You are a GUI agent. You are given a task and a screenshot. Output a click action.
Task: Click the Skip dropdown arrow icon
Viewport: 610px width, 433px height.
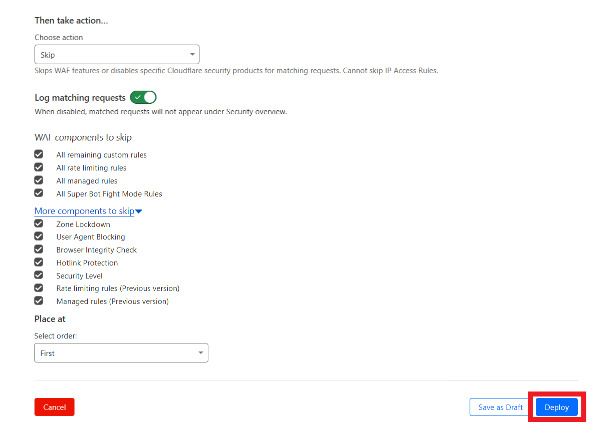click(192, 54)
